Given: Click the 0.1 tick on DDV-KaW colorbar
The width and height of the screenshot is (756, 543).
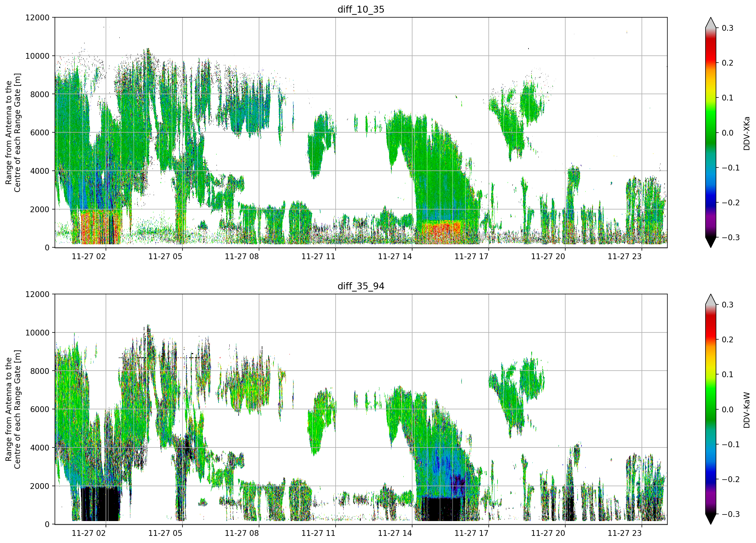Looking at the screenshot, I should [728, 374].
